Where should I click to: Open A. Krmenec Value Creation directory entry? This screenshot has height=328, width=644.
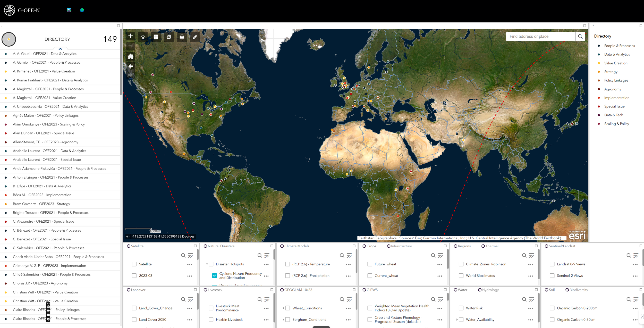[x=44, y=71]
